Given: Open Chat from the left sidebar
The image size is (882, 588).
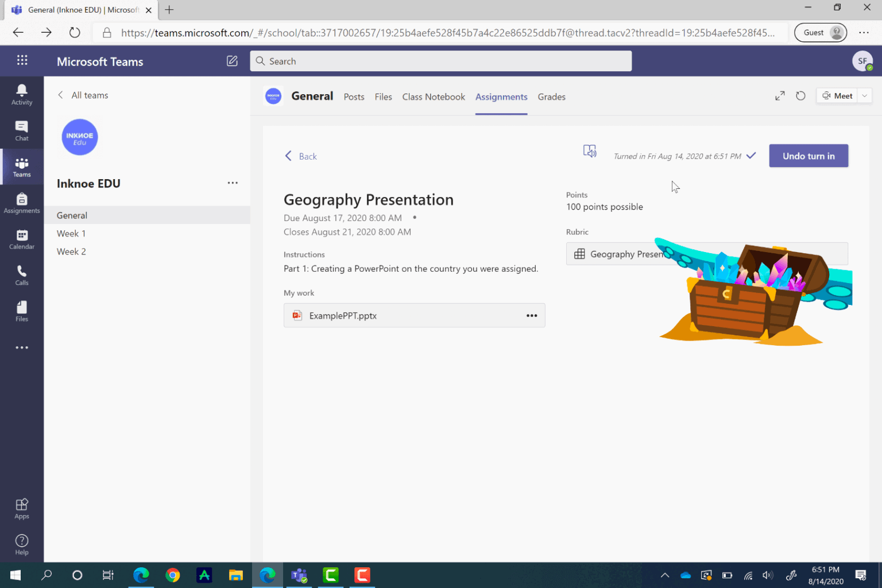Looking at the screenshot, I should pyautogui.click(x=21, y=131).
